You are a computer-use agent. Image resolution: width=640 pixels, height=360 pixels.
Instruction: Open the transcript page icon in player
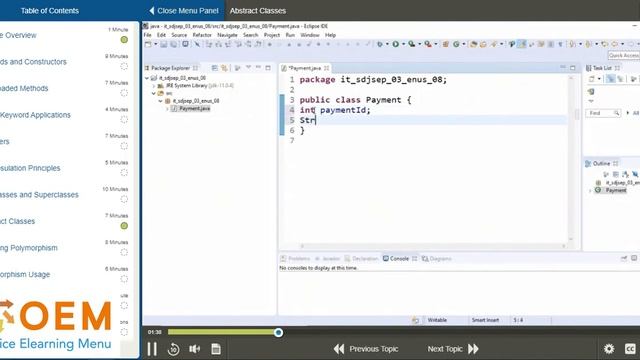[x=216, y=349]
